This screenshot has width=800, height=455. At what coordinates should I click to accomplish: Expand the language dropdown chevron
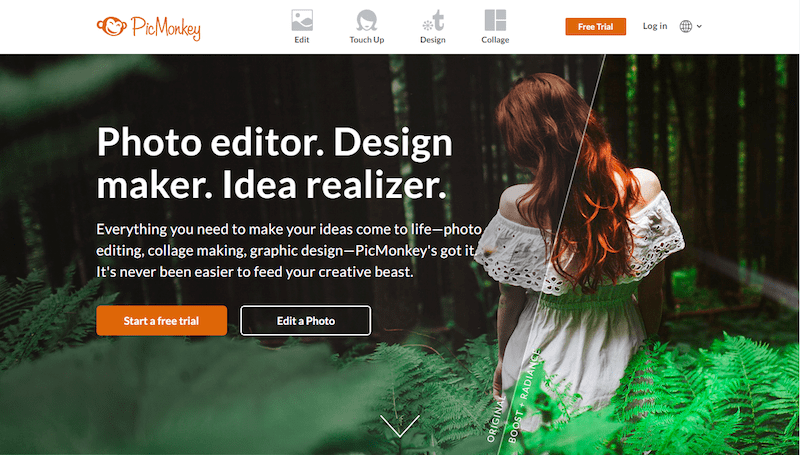[x=699, y=27]
